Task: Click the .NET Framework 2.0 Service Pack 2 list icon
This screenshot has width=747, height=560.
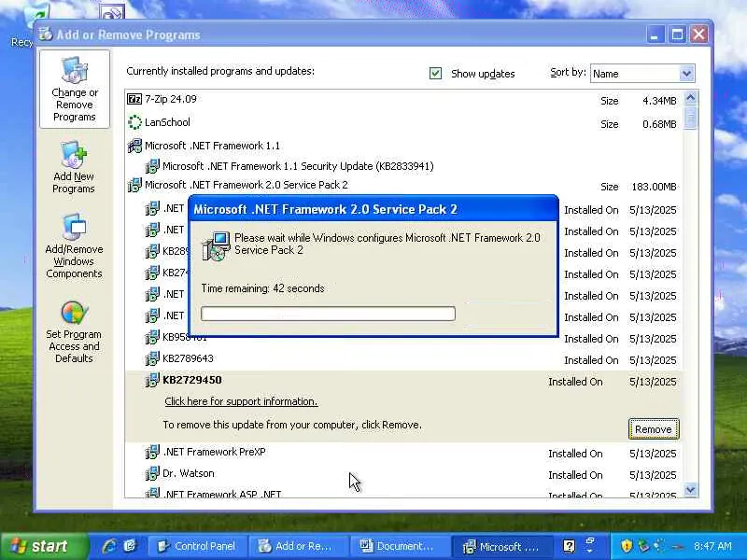Action: (134, 185)
